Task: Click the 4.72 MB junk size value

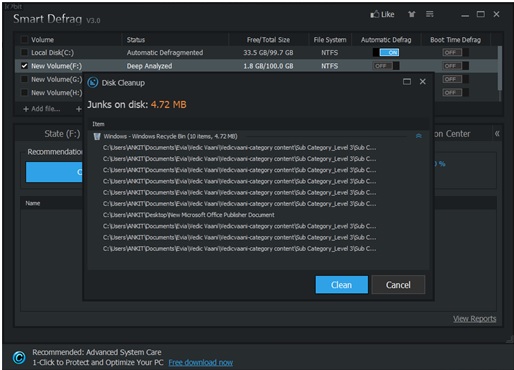Action: click(169, 105)
